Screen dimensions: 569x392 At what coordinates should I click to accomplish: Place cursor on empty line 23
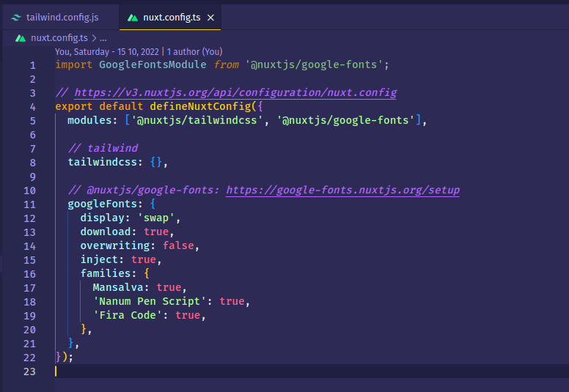pos(312,371)
